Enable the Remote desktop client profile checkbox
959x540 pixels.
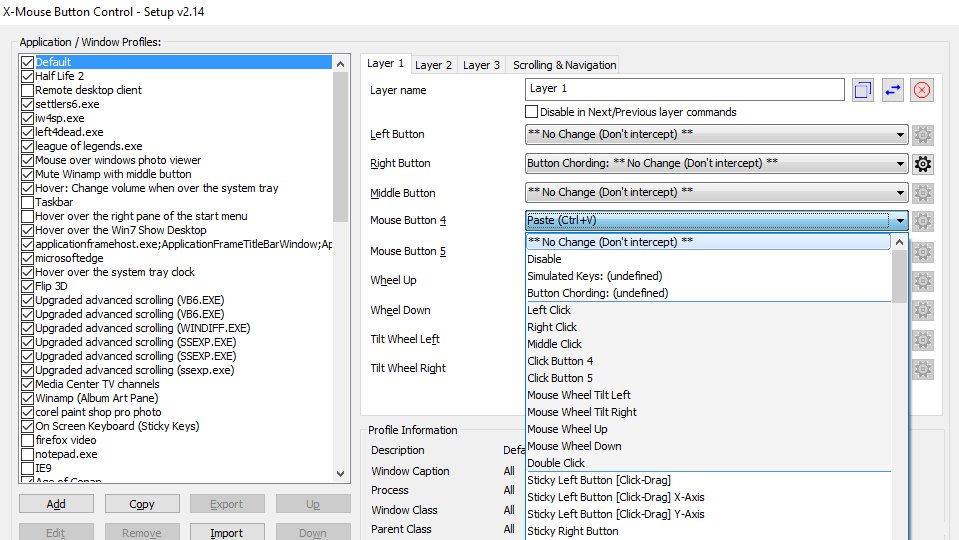tap(27, 90)
